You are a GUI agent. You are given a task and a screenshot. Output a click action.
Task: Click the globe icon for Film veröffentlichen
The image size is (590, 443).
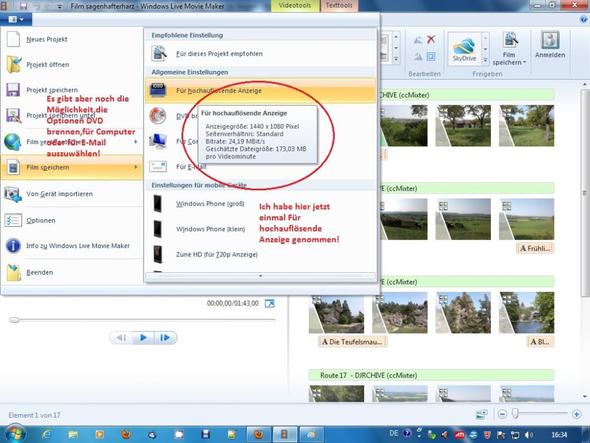click(x=13, y=142)
